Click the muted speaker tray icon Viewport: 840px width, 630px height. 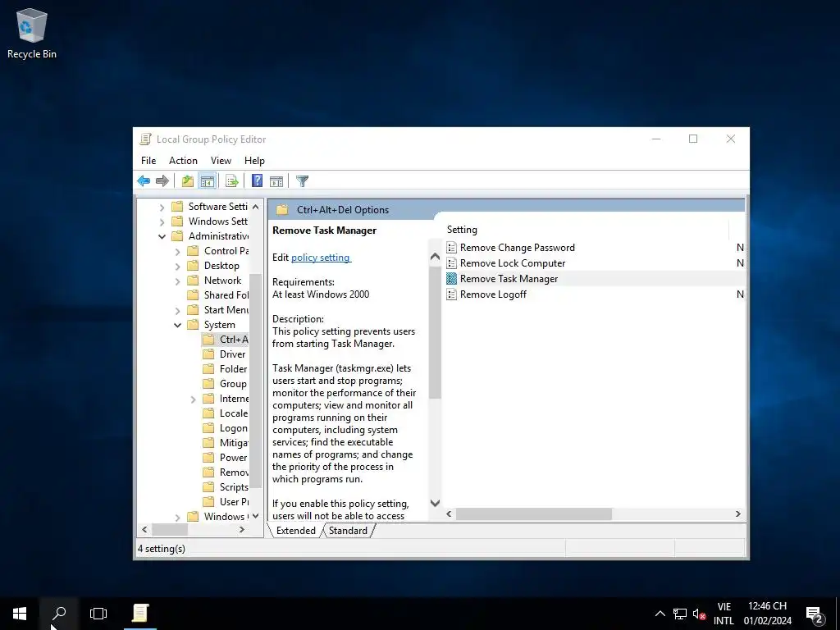(x=699, y=614)
